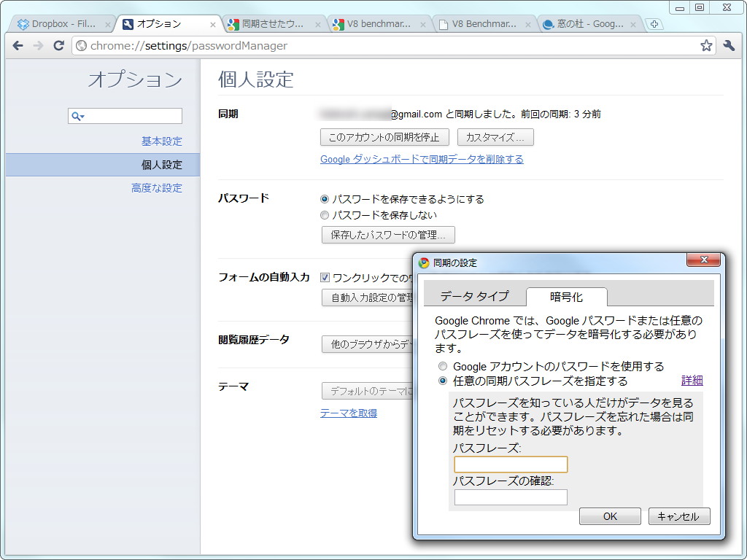Confirm passphrase settings with OK

[x=610, y=516]
